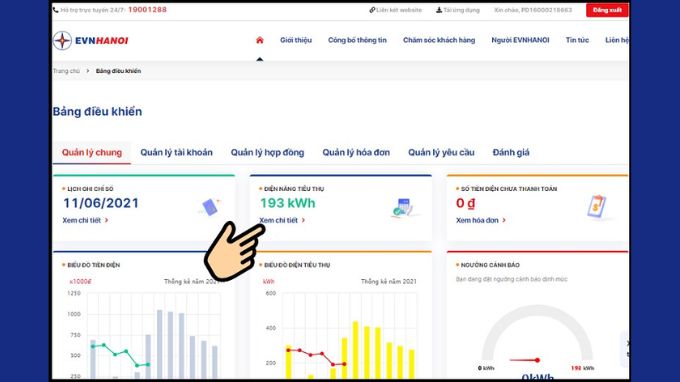
Task: Switch to Quản lý hợp đồng tab
Action: click(267, 153)
